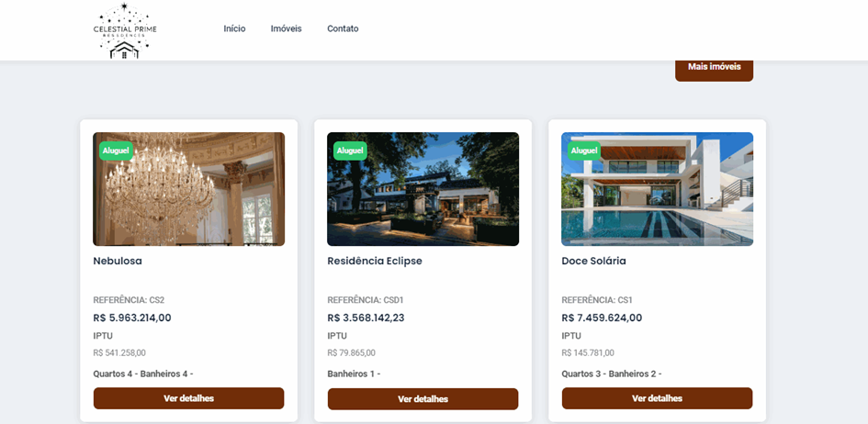
Task: Click the Mais imóveis button
Action: [714, 67]
